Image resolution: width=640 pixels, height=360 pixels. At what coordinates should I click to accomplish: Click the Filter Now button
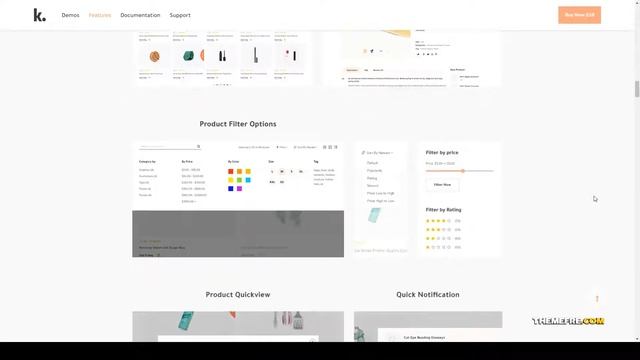[442, 185]
